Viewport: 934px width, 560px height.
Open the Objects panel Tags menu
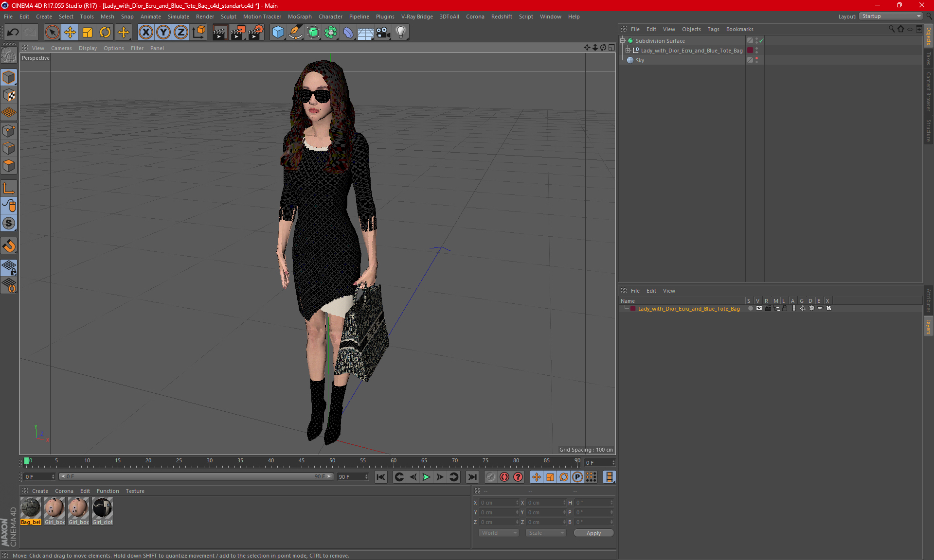pyautogui.click(x=713, y=29)
